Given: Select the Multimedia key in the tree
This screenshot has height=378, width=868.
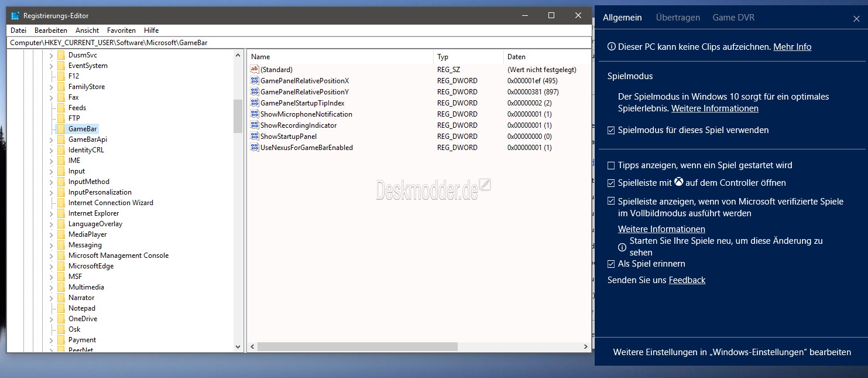Looking at the screenshot, I should tap(86, 287).
